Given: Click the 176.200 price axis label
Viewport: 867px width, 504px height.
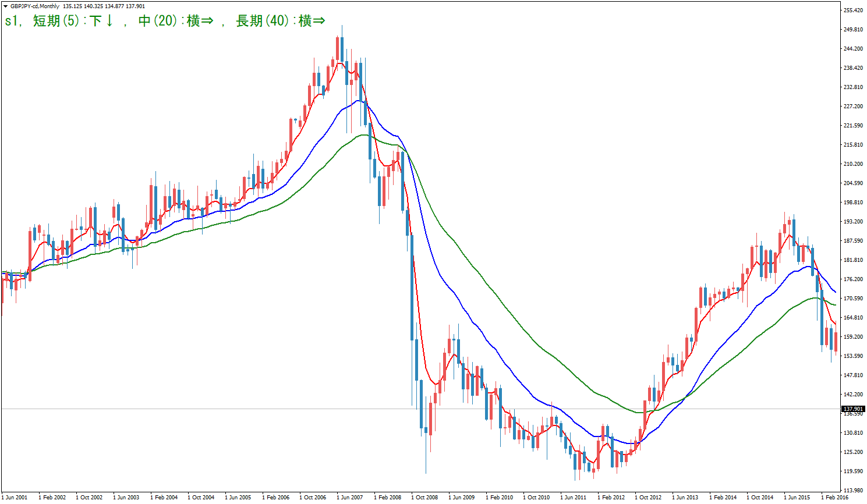Looking at the screenshot, I should coord(853,279).
